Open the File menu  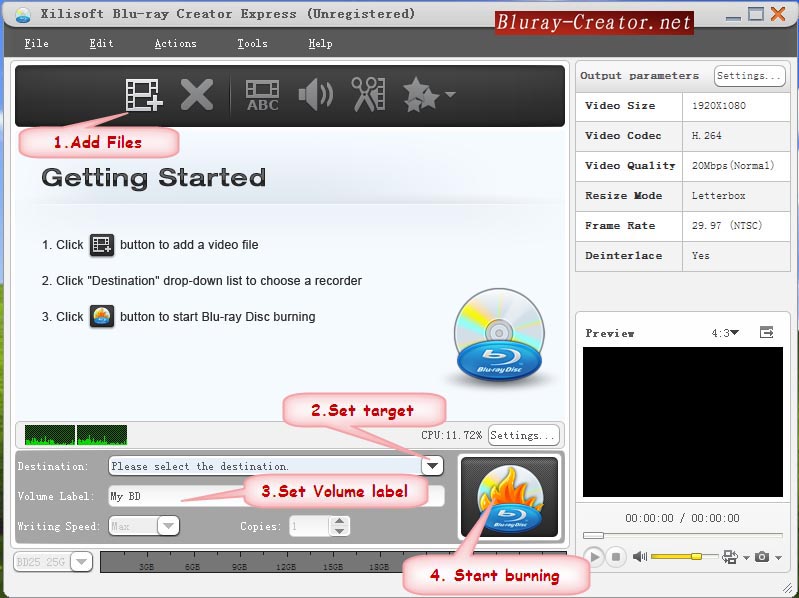pyautogui.click(x=36, y=44)
